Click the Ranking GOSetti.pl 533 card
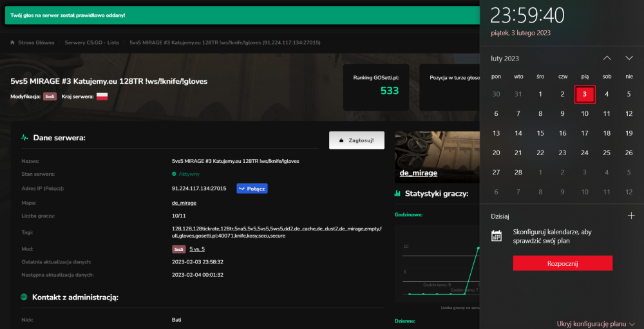Screen dimensions: 644x329 (376, 87)
